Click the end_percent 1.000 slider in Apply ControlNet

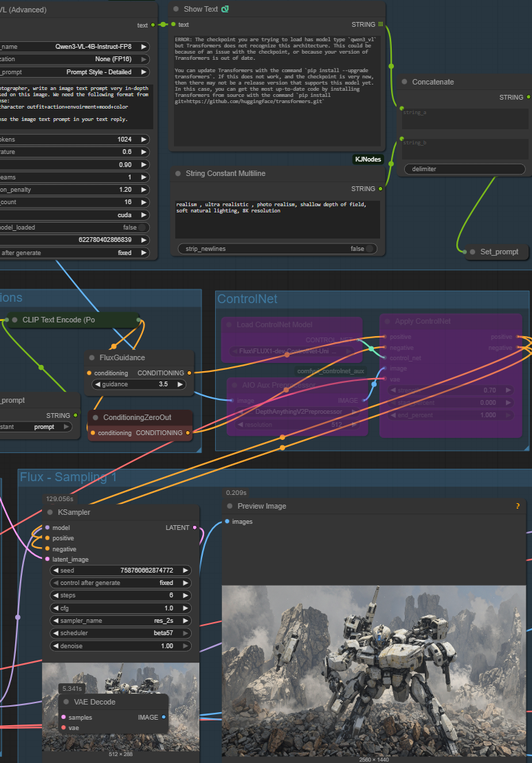(x=450, y=415)
